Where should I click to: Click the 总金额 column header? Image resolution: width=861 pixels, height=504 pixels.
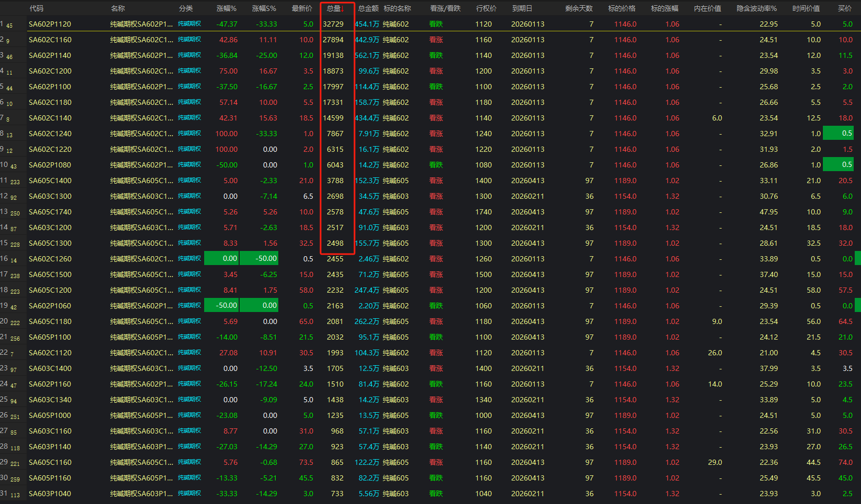(x=368, y=8)
